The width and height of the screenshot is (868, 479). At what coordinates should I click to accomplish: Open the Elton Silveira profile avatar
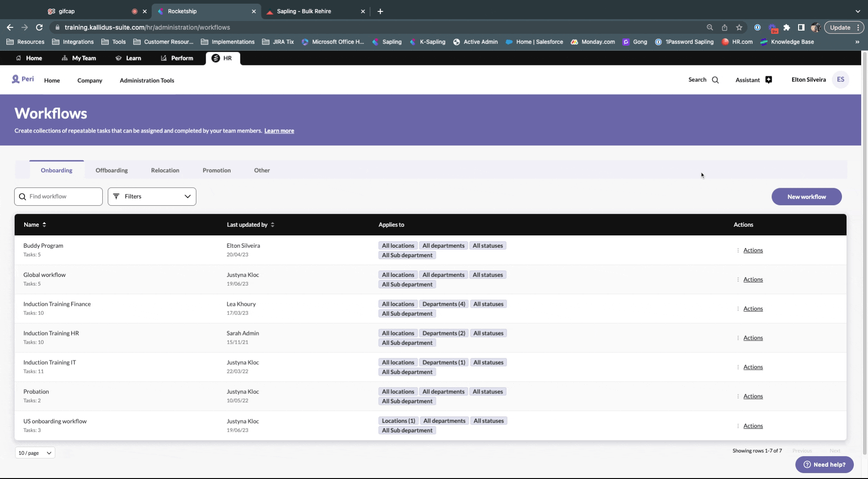point(841,79)
